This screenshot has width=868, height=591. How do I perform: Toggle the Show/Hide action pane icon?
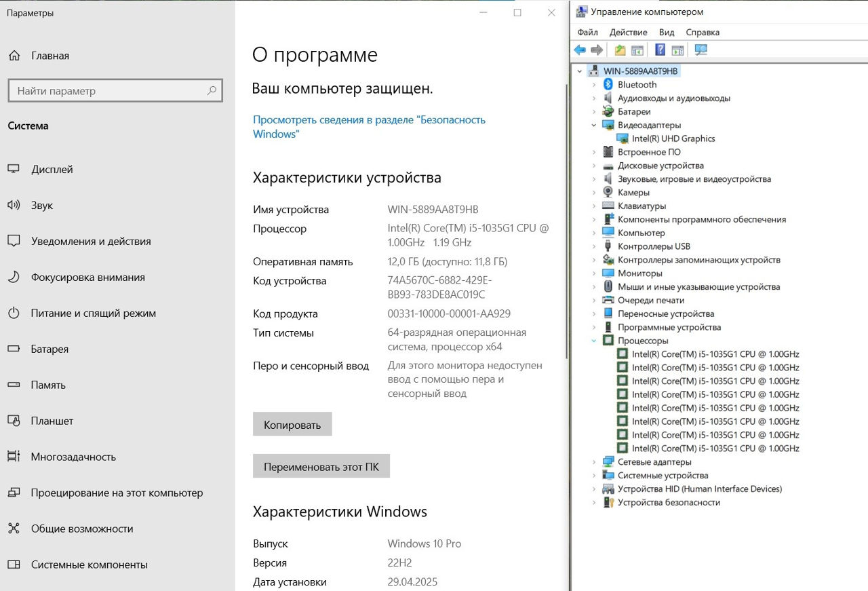coord(677,50)
